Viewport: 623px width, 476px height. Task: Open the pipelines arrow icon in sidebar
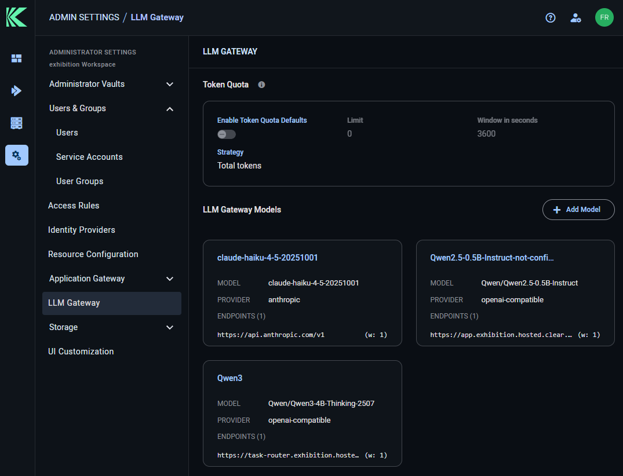pos(16,91)
